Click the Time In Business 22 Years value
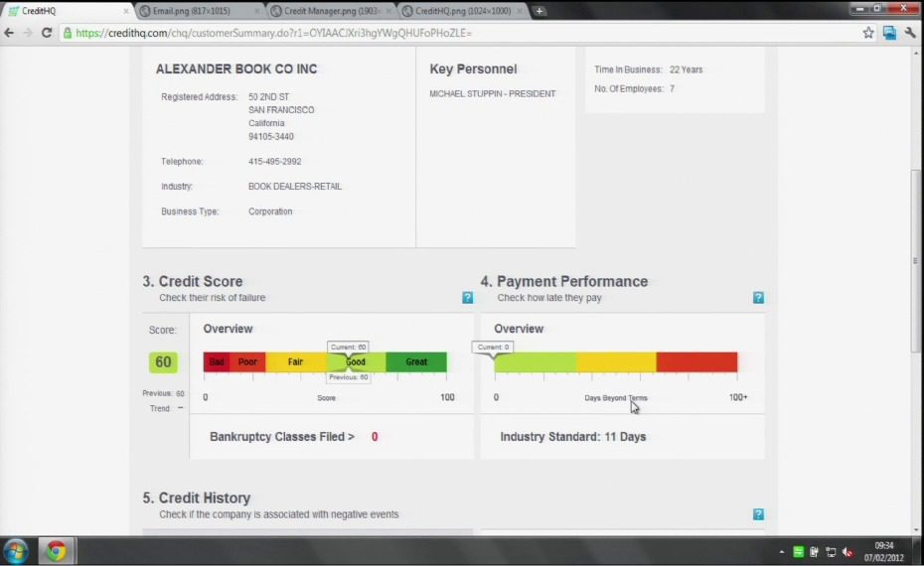Screen dimensions: 924x566 [686, 70]
